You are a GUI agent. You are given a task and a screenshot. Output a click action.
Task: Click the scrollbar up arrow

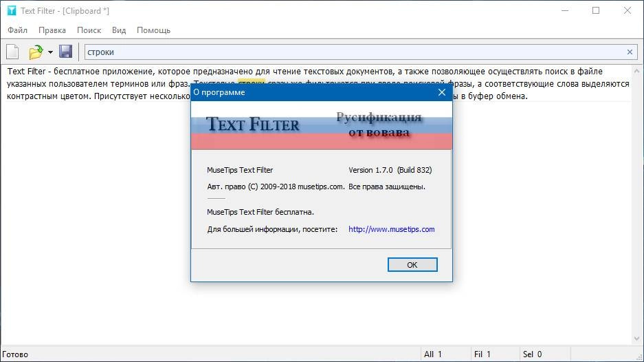(637, 71)
